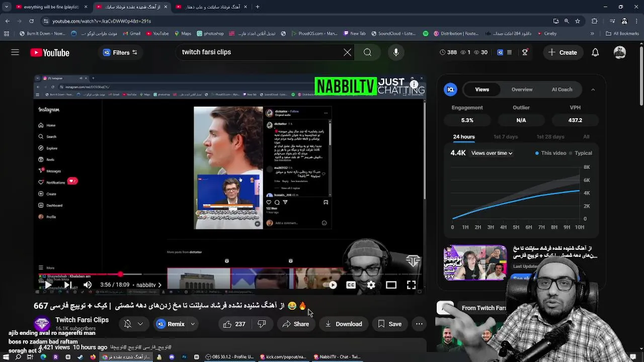Expand the Remix dropdown arrow
Image resolution: width=644 pixels, height=362 pixels.
pos(193,324)
